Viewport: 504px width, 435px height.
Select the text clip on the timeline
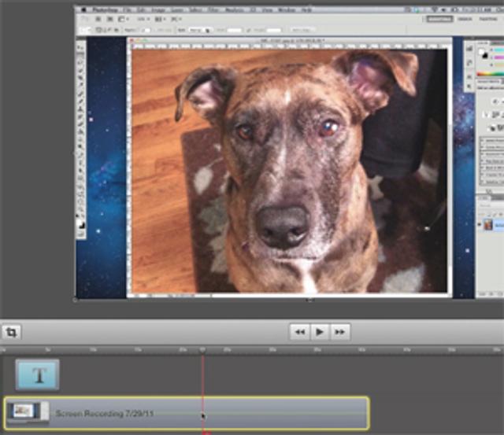coord(38,374)
